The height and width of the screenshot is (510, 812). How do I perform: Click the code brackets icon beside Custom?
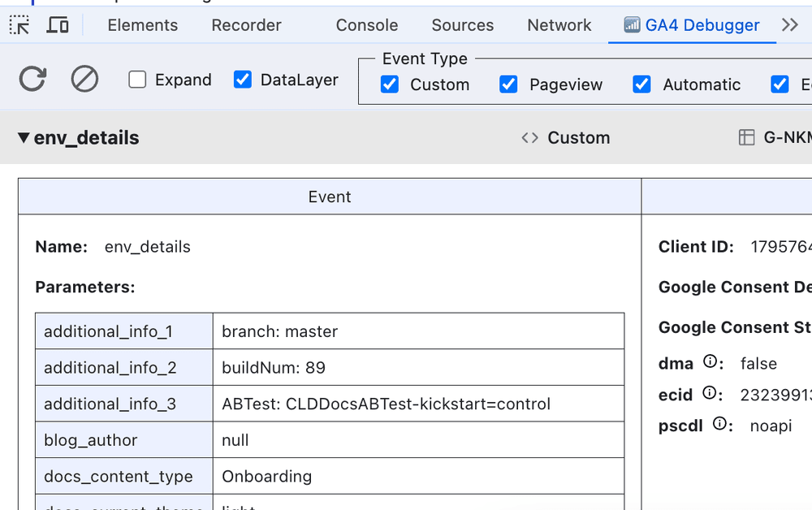point(529,138)
